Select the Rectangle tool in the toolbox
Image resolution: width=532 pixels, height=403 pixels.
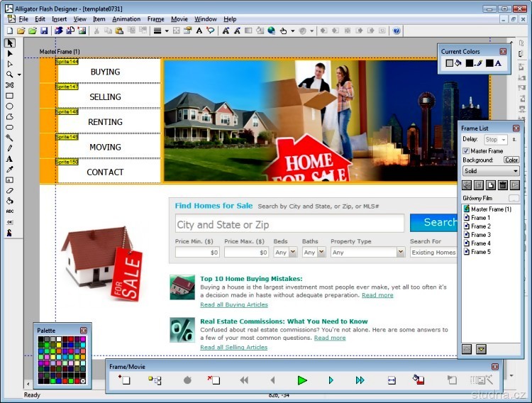[10, 95]
